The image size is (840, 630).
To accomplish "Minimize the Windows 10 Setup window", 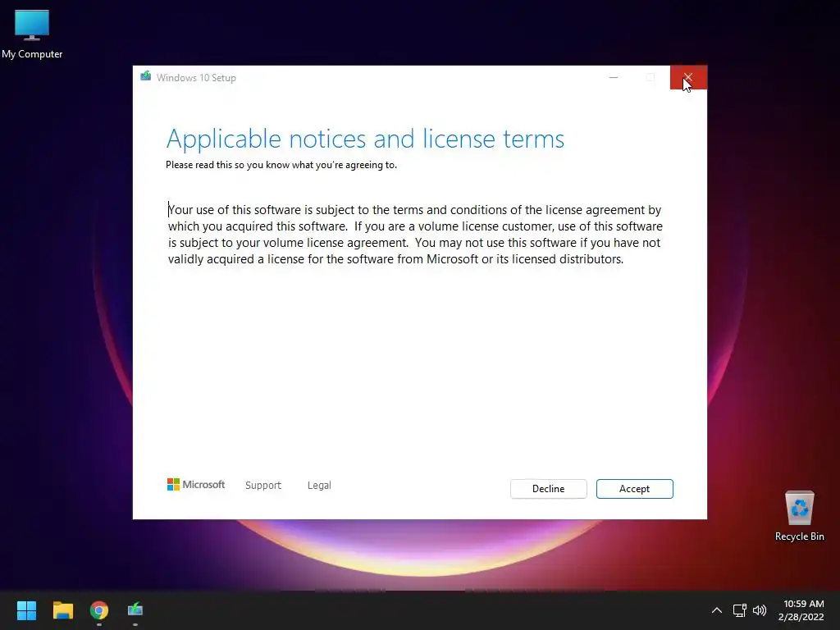I will 614,78.
